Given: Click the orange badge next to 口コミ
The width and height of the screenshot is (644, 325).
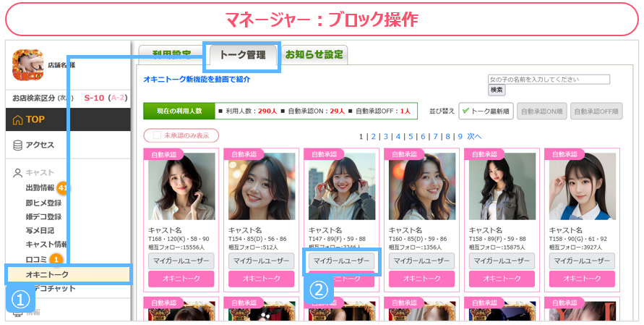Looking at the screenshot, I should [x=56, y=259].
